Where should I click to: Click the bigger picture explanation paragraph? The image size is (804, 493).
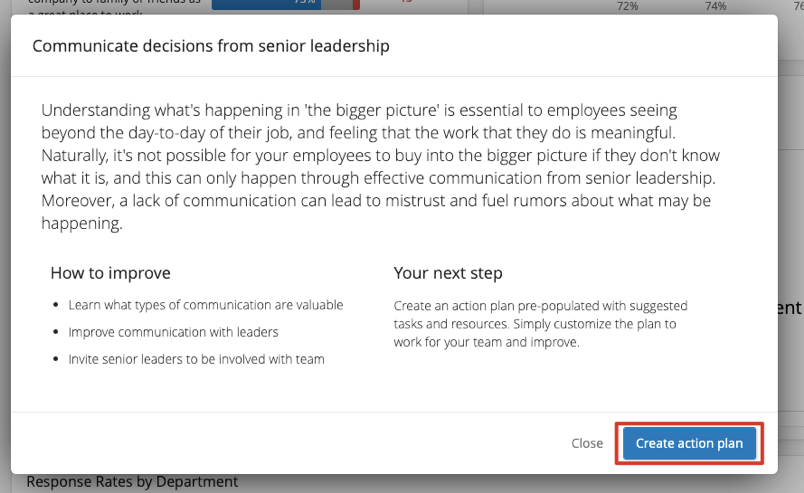tap(380, 166)
